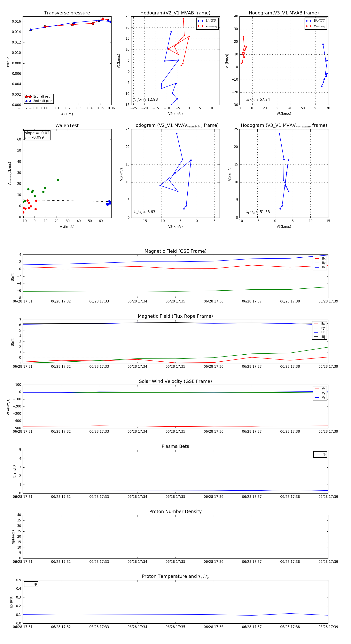Viewport: 351px width, 644px height.
Task: Click the Bx' legend entry in Flux Rope plot
Action: 320,324
